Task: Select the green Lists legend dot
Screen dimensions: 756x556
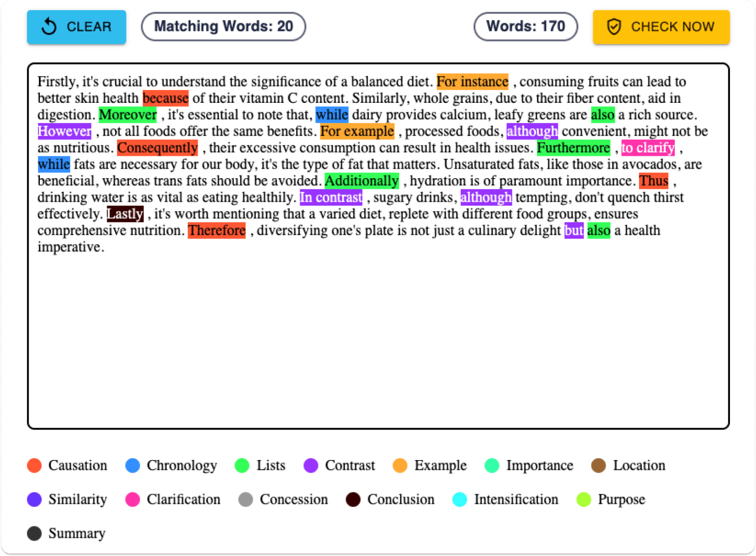Action: click(243, 465)
